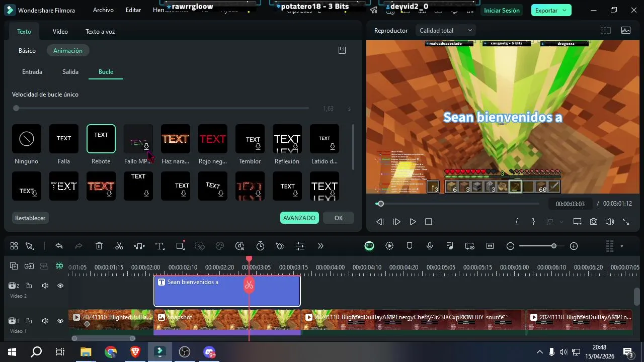Image resolution: width=644 pixels, height=362 pixels.
Task: Show more timeline tools double-arrow
Action: click(x=320, y=246)
